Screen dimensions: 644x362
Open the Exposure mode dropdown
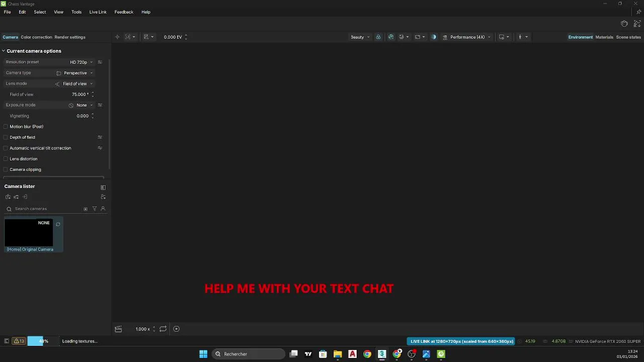click(x=81, y=105)
